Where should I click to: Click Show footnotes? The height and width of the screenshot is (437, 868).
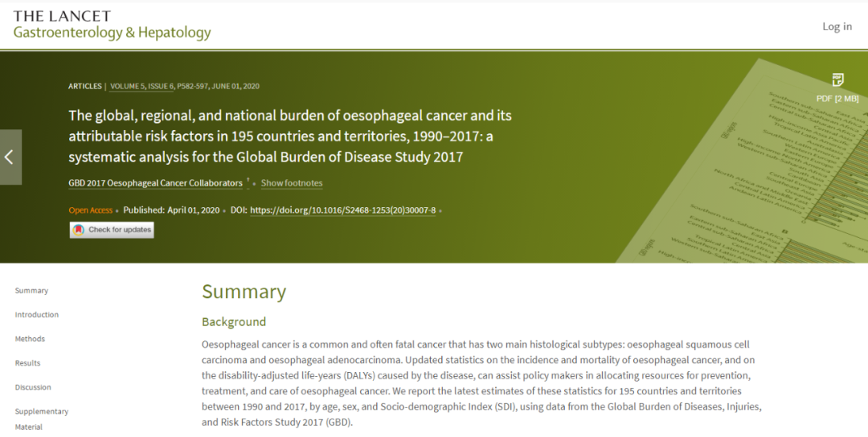(292, 183)
